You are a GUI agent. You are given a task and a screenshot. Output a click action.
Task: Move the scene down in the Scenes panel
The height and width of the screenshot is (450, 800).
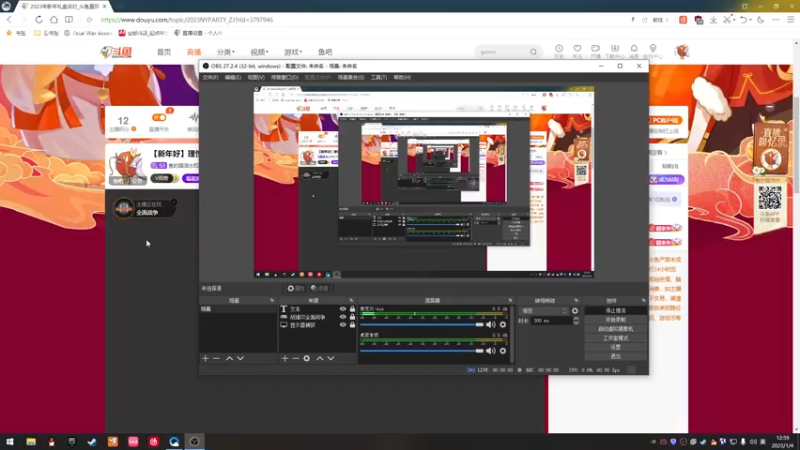pyautogui.click(x=240, y=359)
